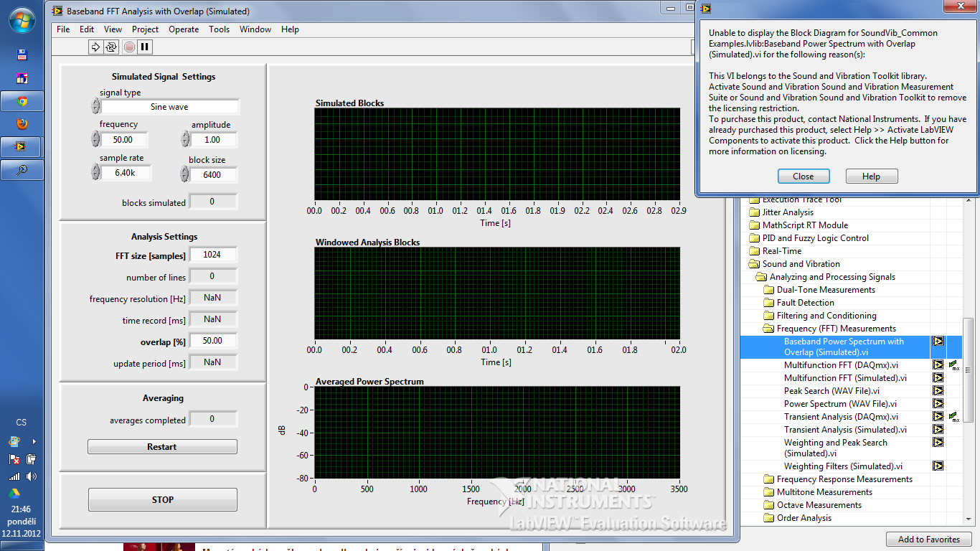Open the View menu
Viewport: 980px width, 551px height.
(113, 29)
